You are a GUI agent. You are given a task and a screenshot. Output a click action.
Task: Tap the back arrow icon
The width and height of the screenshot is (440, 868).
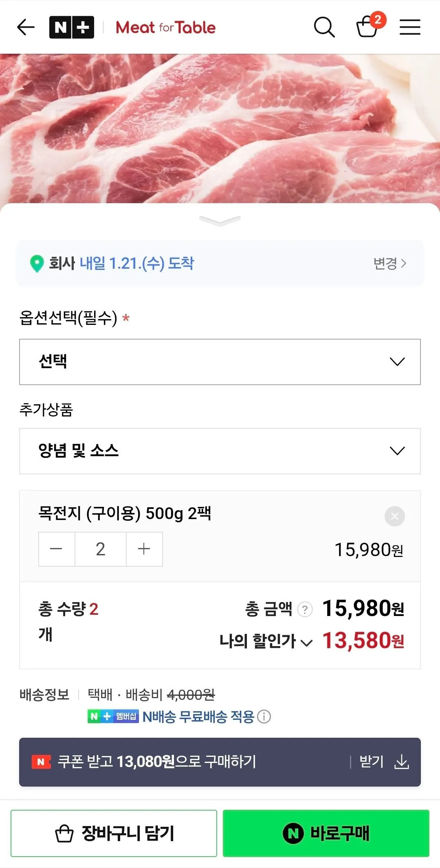click(26, 28)
